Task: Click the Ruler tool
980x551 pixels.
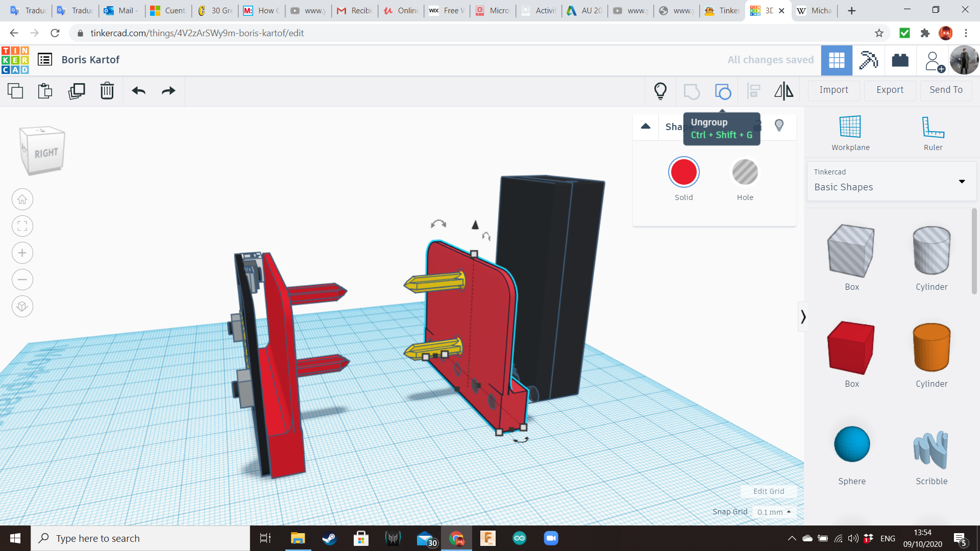Action: pyautogui.click(x=933, y=132)
